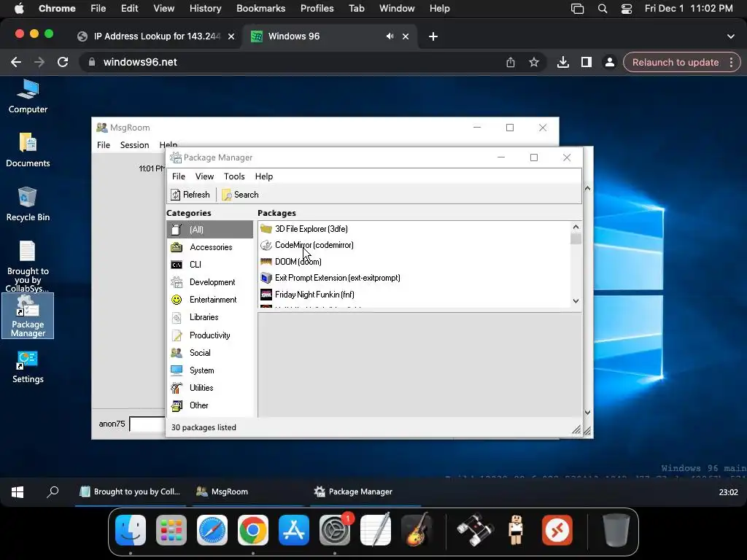This screenshot has width=747, height=560.
Task: Select the 3D File Explorer (3dfe) package
Action: pyautogui.click(x=414, y=229)
